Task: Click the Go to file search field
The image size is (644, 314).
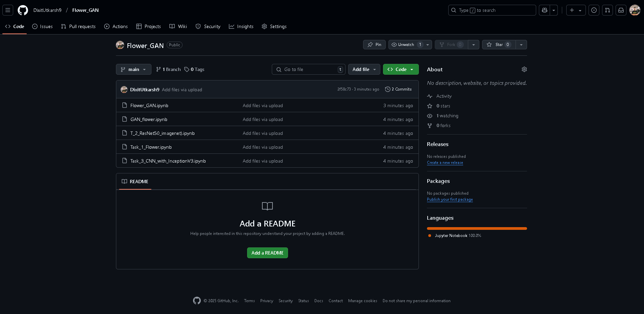Action: [x=309, y=69]
